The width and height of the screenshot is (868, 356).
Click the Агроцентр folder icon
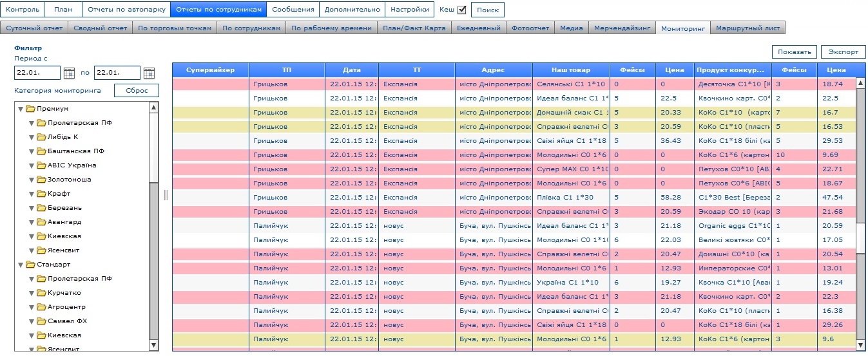pos(41,307)
